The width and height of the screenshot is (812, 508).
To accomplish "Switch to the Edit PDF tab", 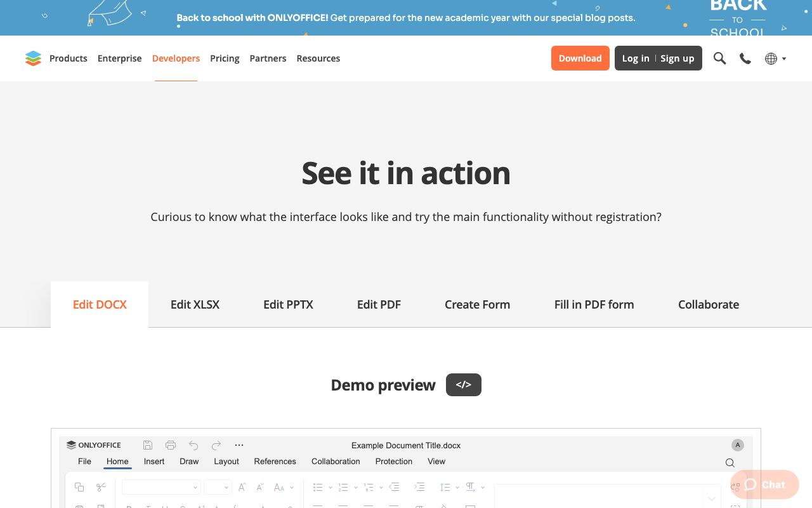I will click(x=379, y=305).
